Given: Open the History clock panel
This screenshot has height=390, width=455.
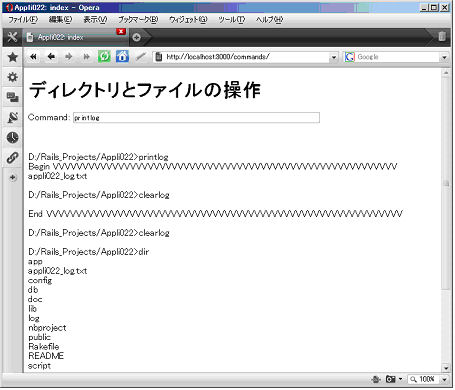Looking at the screenshot, I should click(x=13, y=137).
